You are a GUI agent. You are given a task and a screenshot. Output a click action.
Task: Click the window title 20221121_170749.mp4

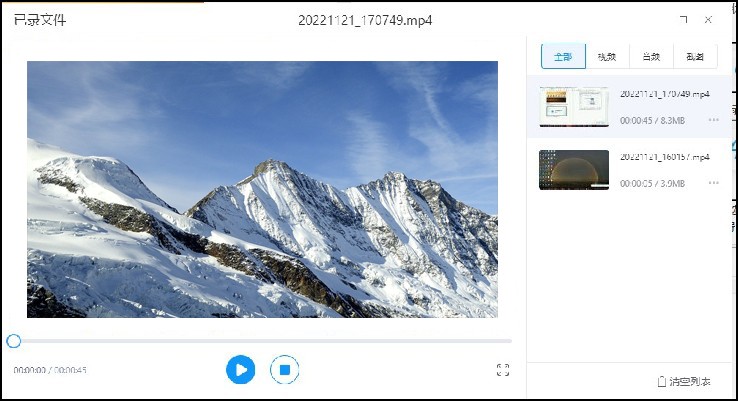click(x=365, y=20)
